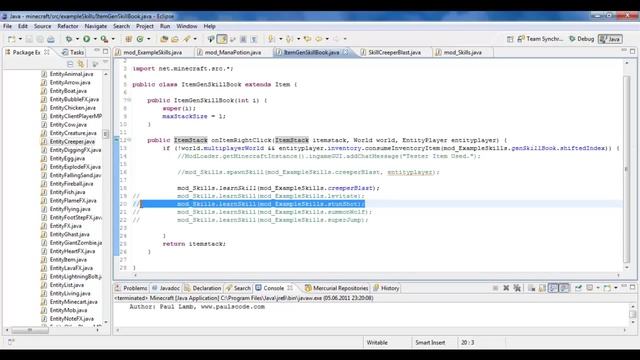Screen dimensions: 640x360
Task: Open the Navigate menu
Action: click(96, 26)
